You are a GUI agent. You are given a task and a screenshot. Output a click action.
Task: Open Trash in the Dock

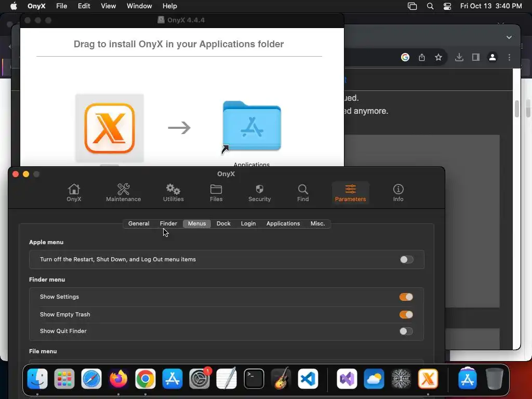tap(495, 378)
